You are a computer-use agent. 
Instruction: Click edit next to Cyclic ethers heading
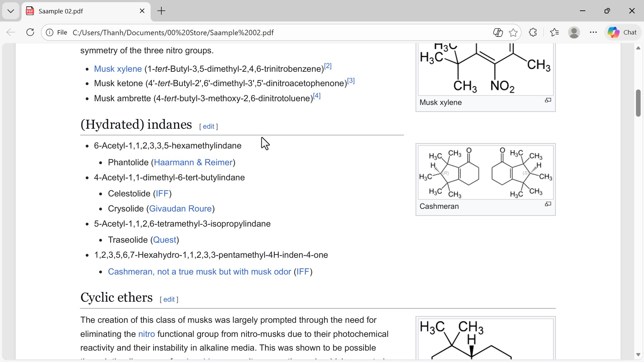coord(169,299)
